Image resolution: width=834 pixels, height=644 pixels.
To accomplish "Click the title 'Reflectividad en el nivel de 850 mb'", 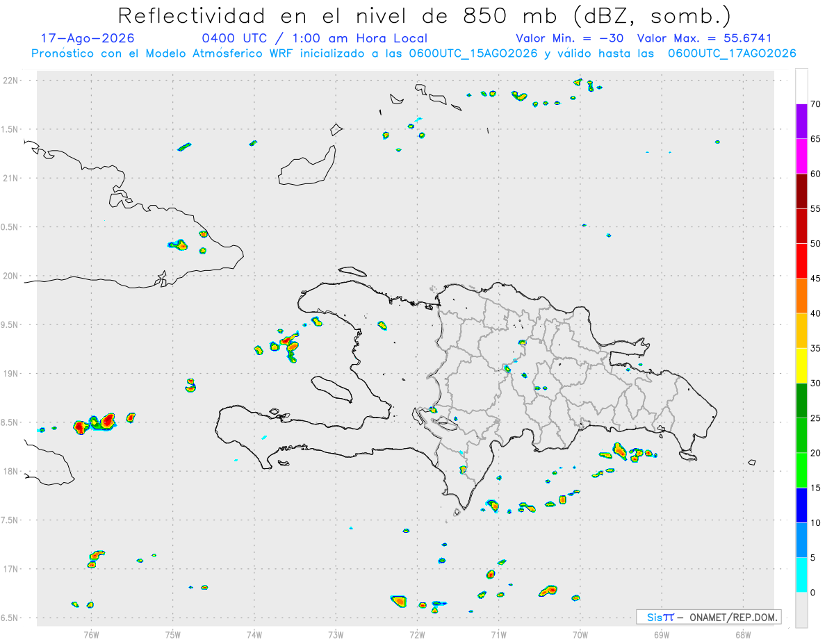I will pos(339,15).
